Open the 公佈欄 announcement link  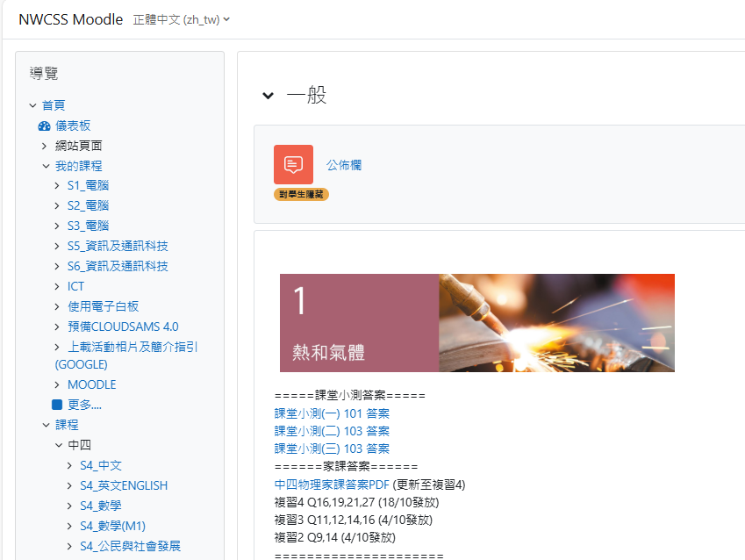point(344,164)
